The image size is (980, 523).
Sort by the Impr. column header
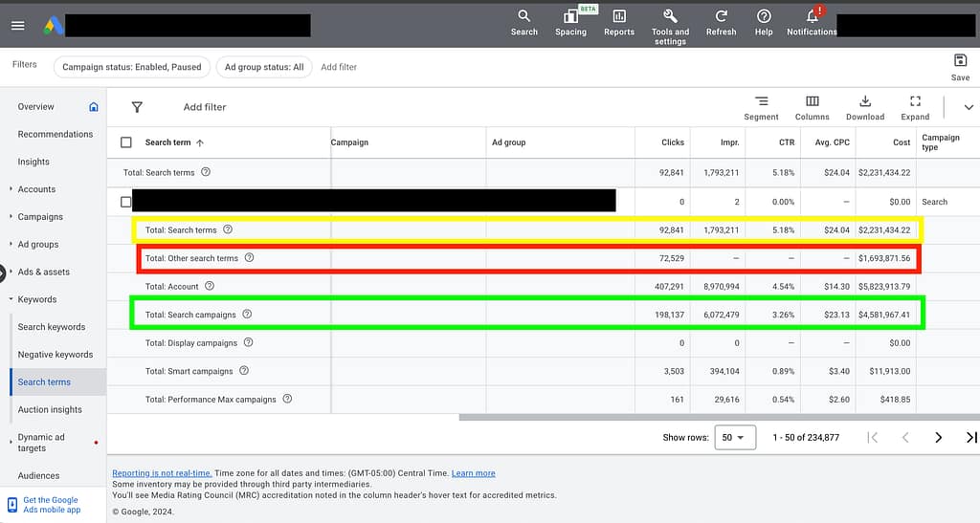click(x=729, y=142)
